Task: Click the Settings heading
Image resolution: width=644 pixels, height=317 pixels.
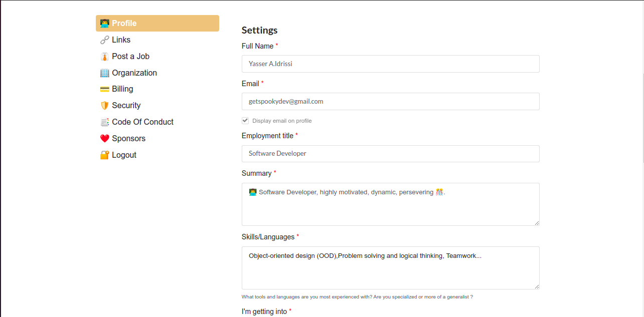Action: coord(259,30)
